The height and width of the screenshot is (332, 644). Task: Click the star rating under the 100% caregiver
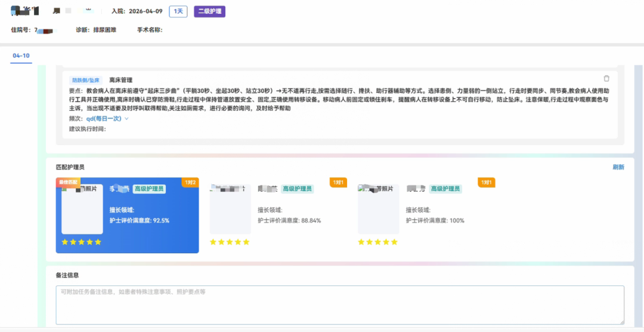[x=377, y=242]
